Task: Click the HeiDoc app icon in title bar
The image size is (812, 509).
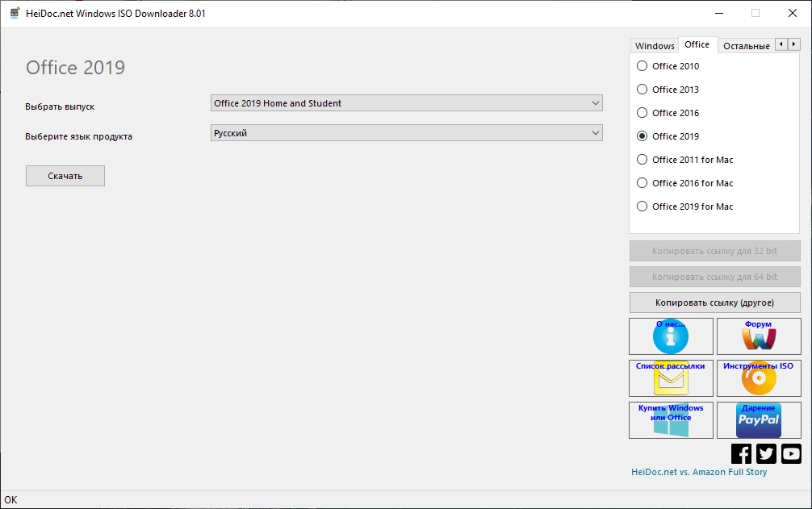Action: click(15, 14)
